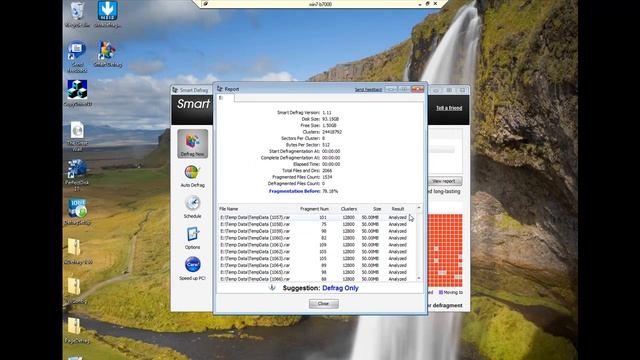Select row TempData (1061).rar

point(316,245)
